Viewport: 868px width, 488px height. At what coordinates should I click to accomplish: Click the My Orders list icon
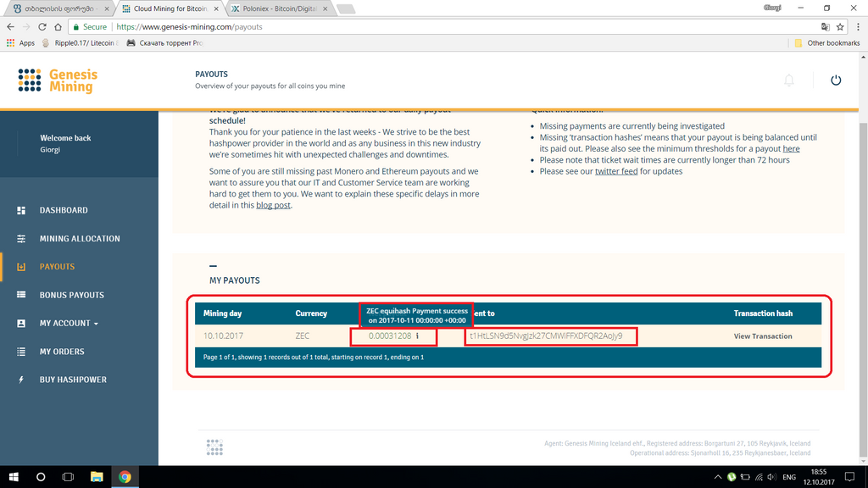tap(21, 352)
